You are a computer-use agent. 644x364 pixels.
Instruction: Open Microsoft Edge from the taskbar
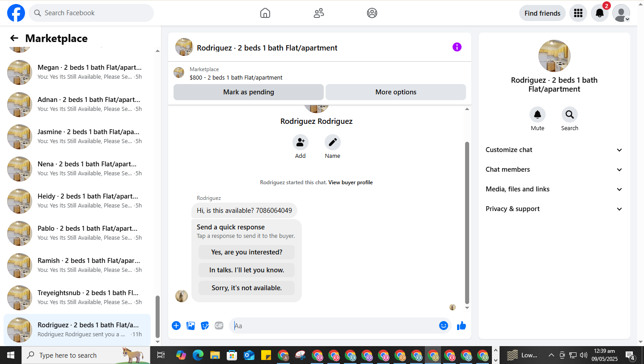198,355
